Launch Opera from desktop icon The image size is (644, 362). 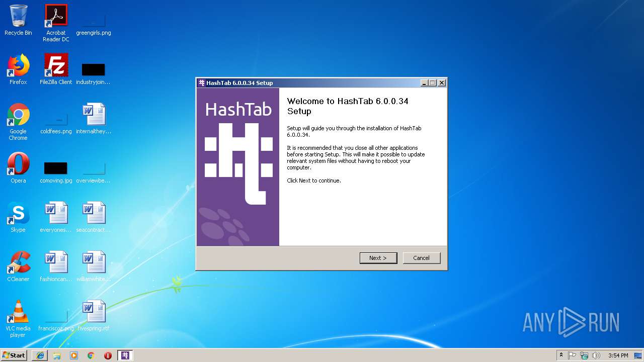[x=18, y=168]
